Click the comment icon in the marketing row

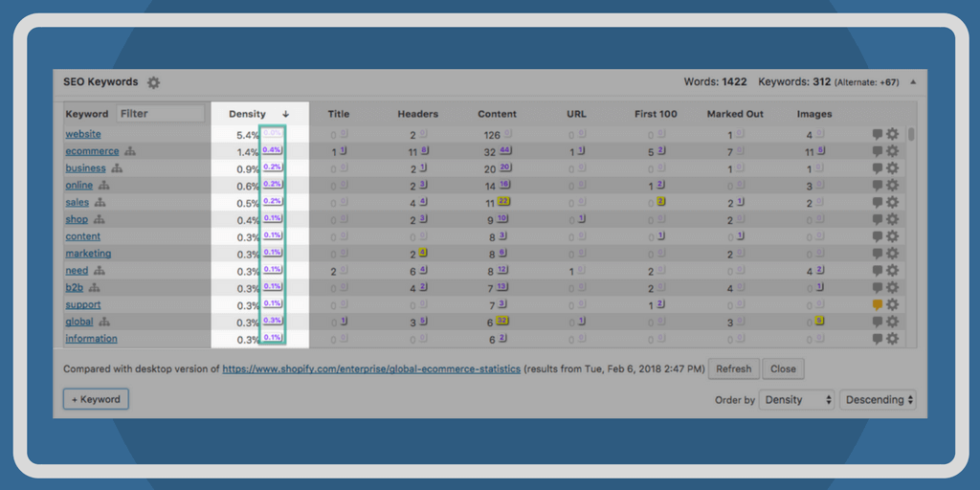(x=877, y=254)
